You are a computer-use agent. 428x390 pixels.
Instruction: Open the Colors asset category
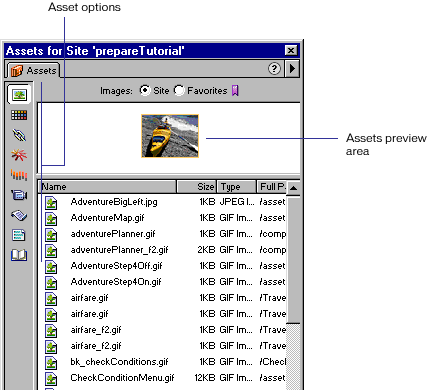pyautogui.click(x=19, y=115)
